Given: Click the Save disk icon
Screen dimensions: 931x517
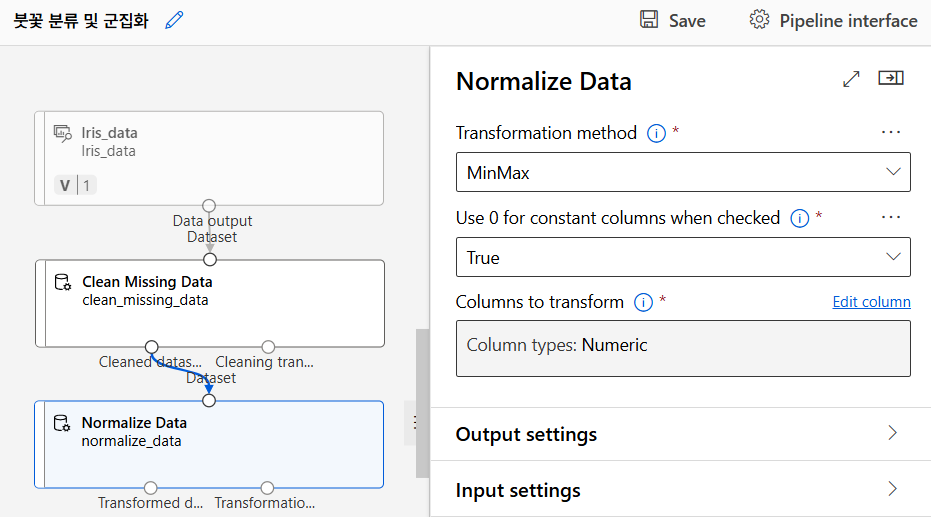Looking at the screenshot, I should tap(649, 20).
